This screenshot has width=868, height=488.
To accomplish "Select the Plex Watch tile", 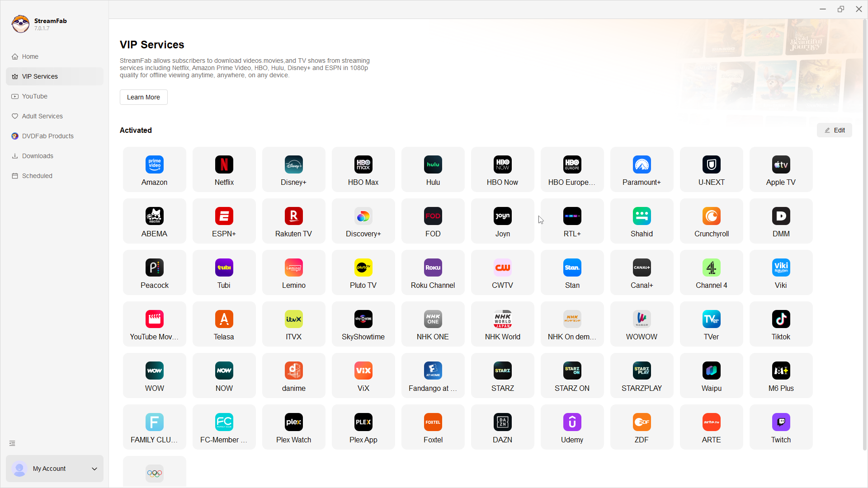I will coord(293,427).
